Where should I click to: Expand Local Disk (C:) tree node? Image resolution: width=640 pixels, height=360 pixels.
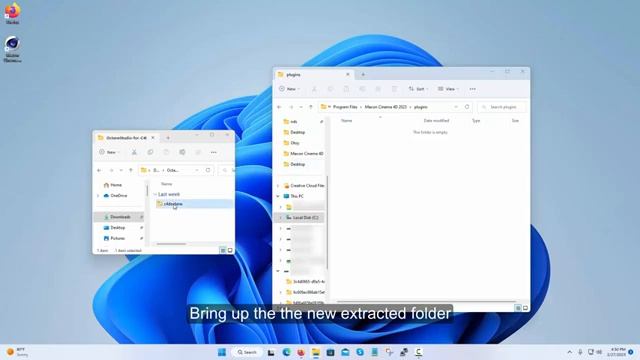point(280,218)
